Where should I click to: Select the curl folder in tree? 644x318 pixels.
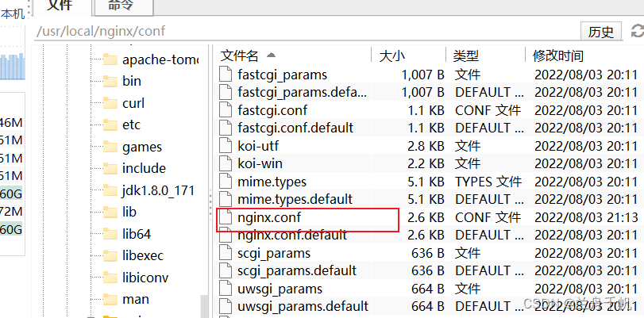(133, 103)
